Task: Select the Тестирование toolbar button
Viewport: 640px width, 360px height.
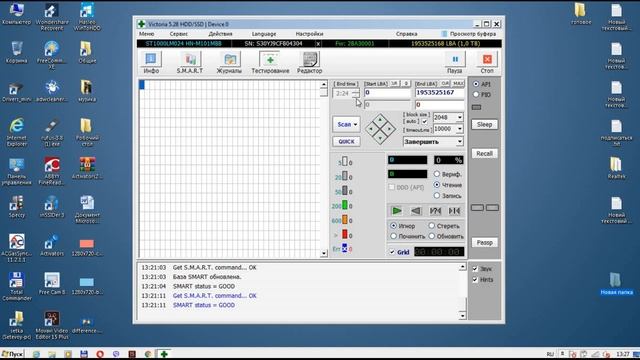Action: (x=270, y=63)
